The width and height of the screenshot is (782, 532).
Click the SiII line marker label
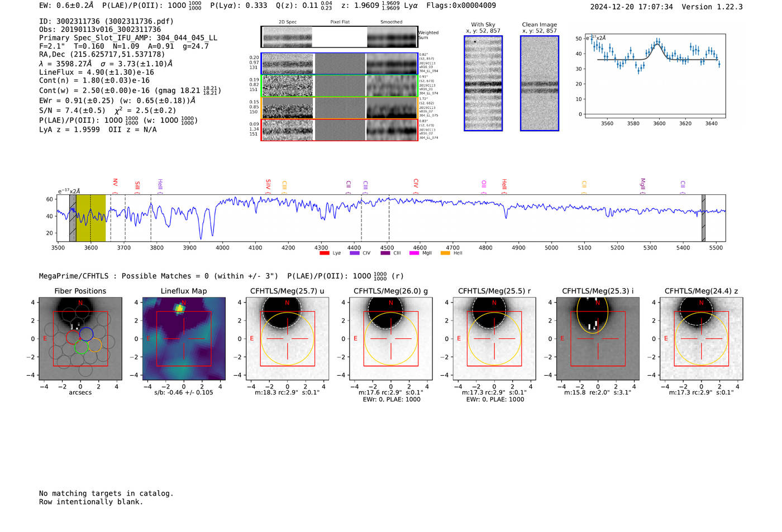(x=137, y=186)
